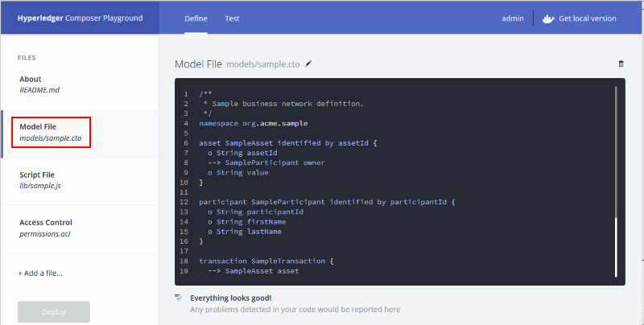
Task: Click the '--> SampleParticipant owner' line
Action: click(266, 162)
